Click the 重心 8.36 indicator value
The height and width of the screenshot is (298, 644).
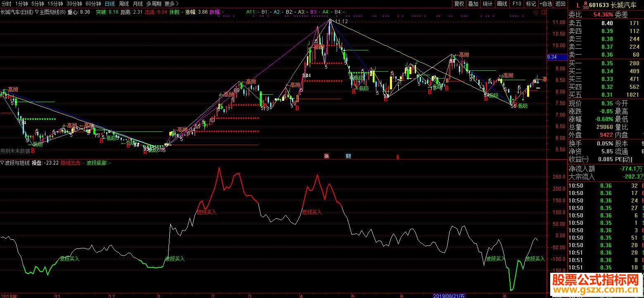[x=78, y=12]
